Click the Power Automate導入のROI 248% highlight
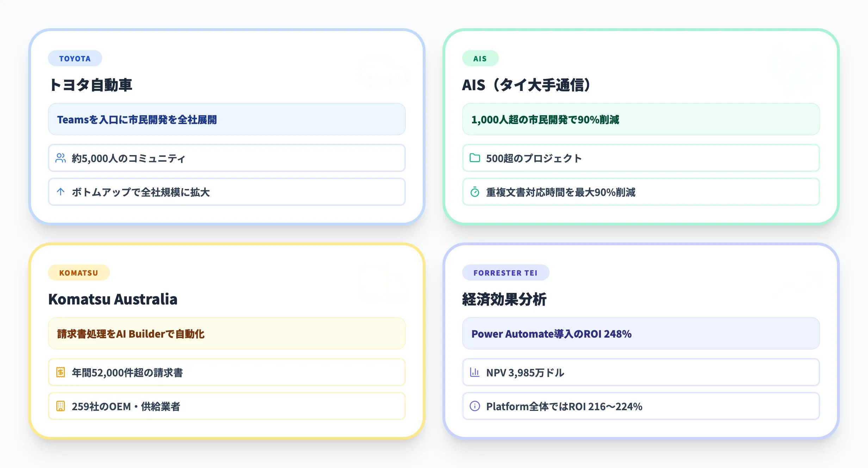 640,333
